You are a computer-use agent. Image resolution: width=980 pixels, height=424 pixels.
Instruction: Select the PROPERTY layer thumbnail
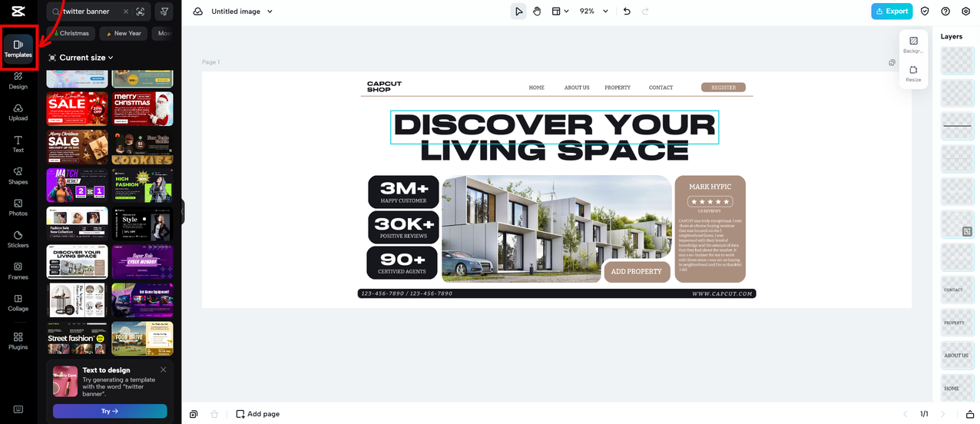click(x=957, y=323)
